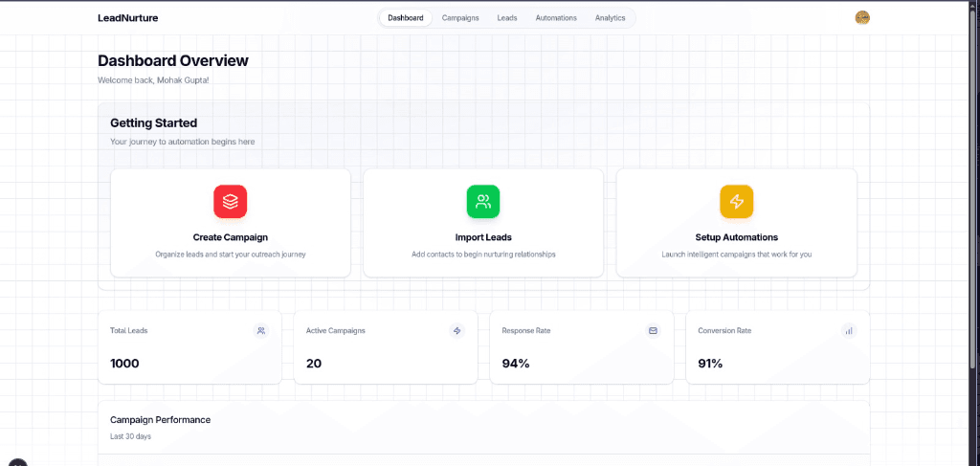Switch to the Dashboard tab

click(406, 18)
